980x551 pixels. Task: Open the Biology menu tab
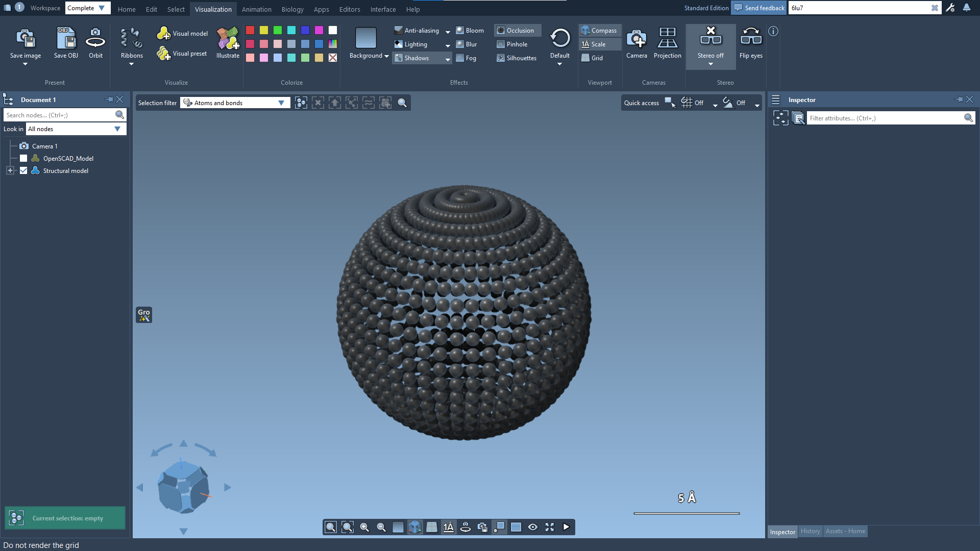pos(292,9)
